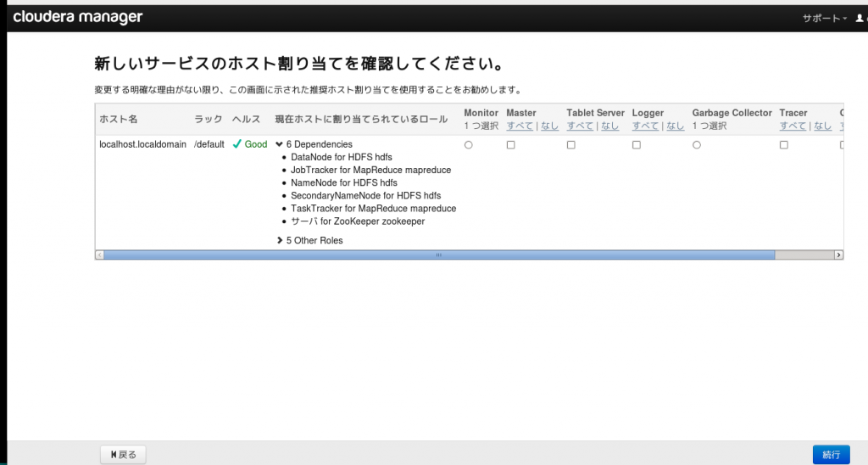The image size is (868, 465).
Task: Click the ヘルス column header
Action: click(247, 119)
